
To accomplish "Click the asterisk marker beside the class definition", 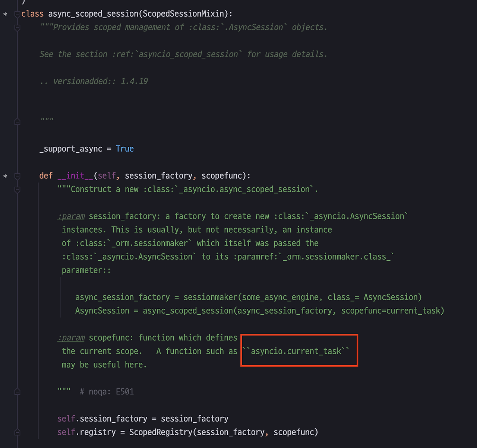I will click(5, 15).
